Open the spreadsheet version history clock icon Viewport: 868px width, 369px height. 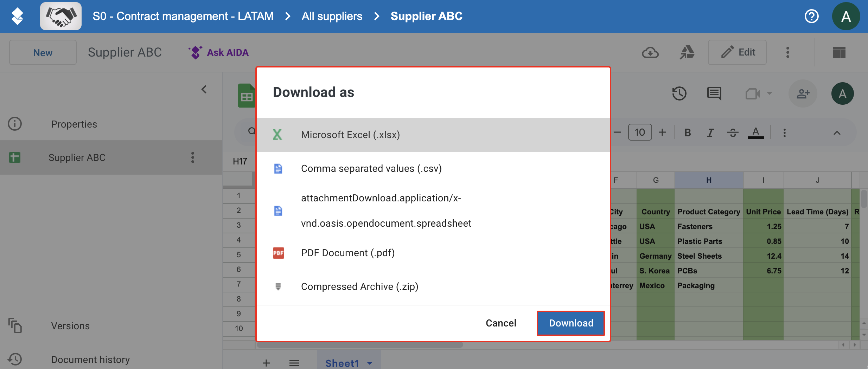(x=679, y=93)
